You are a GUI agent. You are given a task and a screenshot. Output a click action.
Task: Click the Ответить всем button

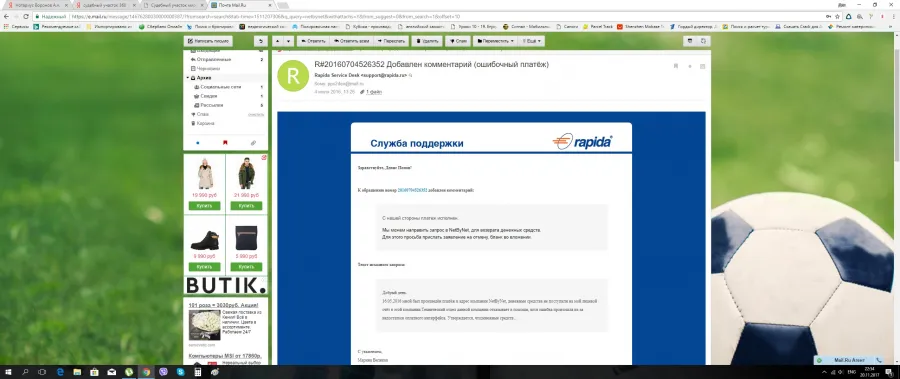(x=351, y=41)
